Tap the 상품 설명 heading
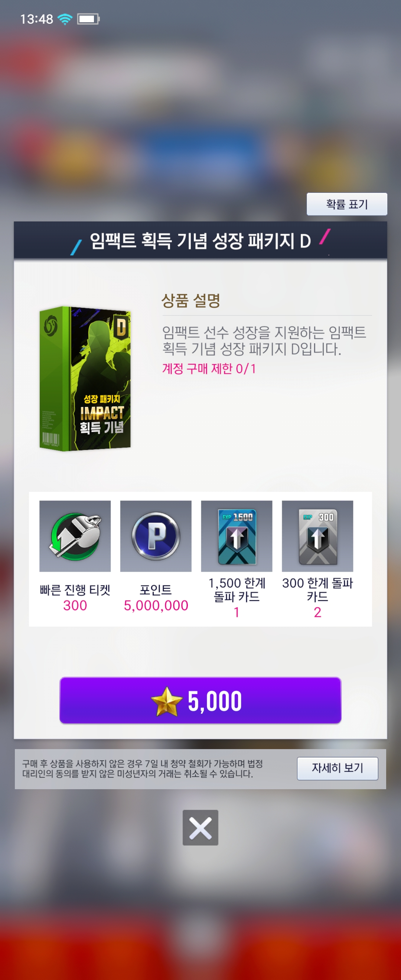The image size is (401, 980). click(191, 301)
